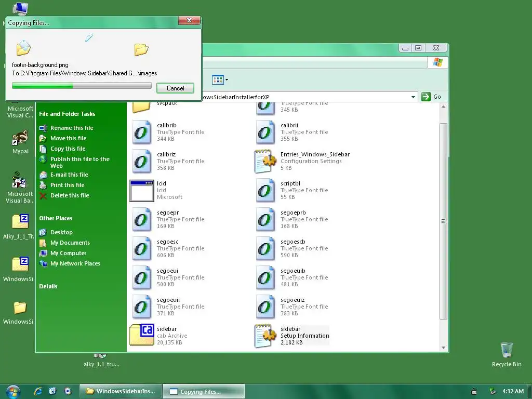This screenshot has width=532, height=399.
Task: Open the Views dropdown in Explorer toolbar
Action: (220, 80)
